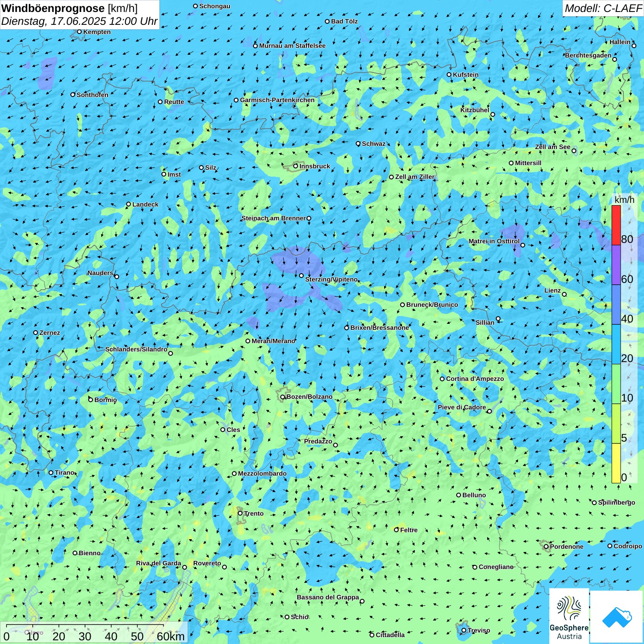Click the 'Murnau am Staffelsee' label
644x644 pixels.
[x=292, y=46]
